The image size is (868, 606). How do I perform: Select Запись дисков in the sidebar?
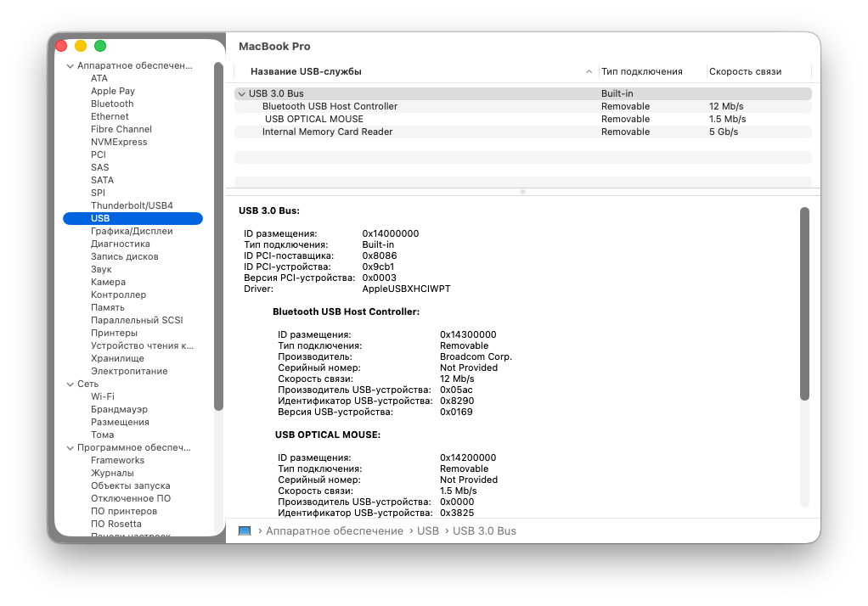click(125, 257)
